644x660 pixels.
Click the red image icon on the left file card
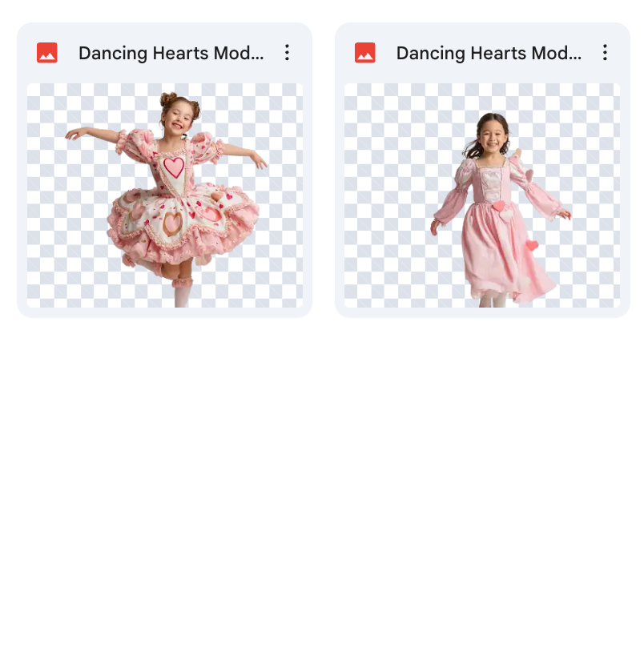coord(46,53)
